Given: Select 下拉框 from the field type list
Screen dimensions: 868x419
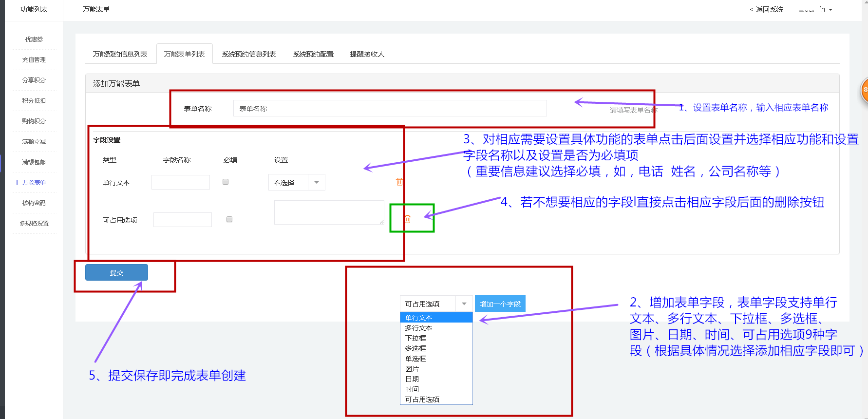Looking at the screenshot, I should pyautogui.click(x=415, y=338).
